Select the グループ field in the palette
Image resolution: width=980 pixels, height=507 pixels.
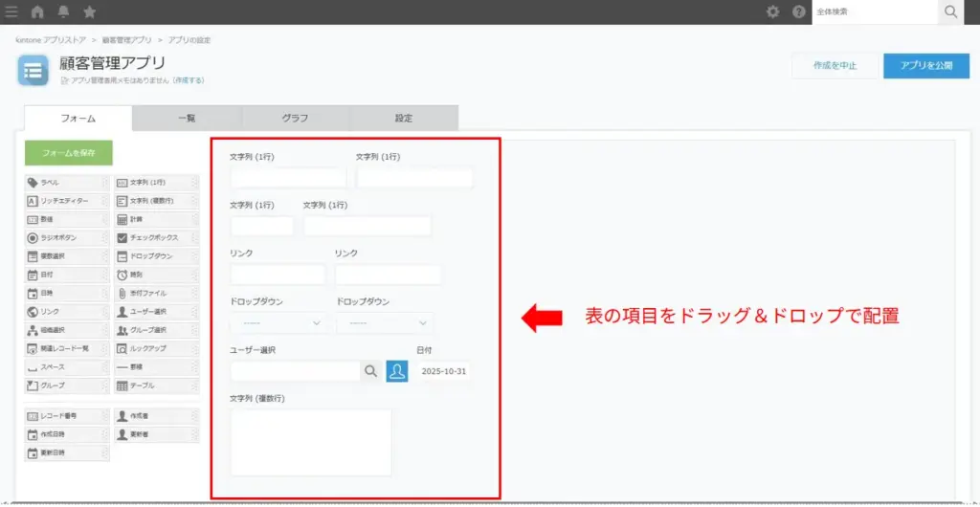tap(68, 386)
